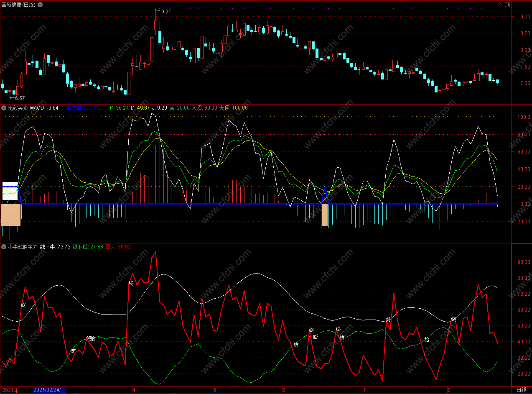532x394 pixels.
Task: Click the 滑头 value label in the bottom panel
Action: pos(118,247)
